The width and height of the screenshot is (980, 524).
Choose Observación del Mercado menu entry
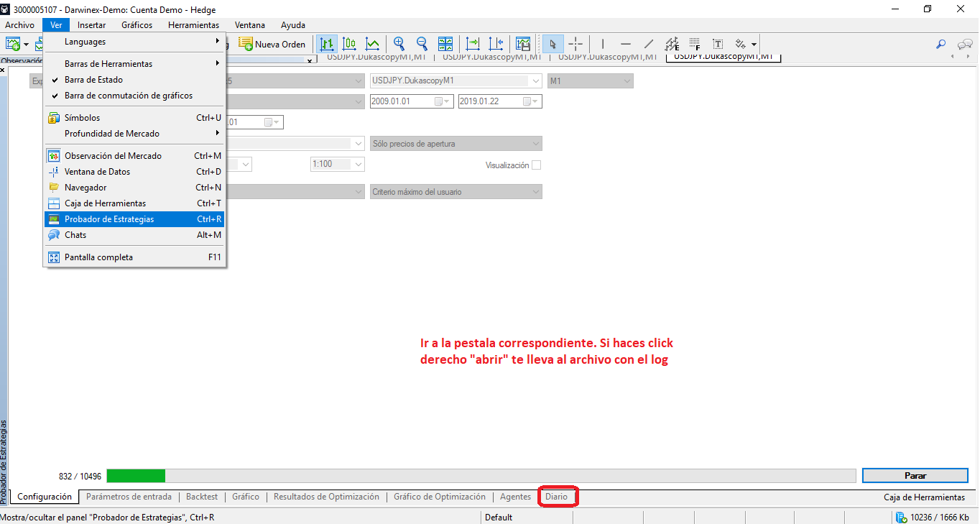[135, 155]
